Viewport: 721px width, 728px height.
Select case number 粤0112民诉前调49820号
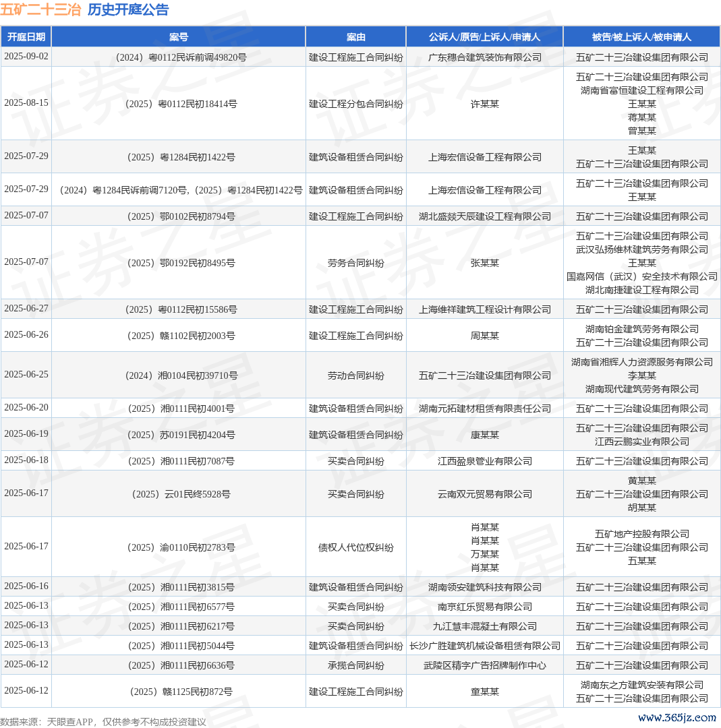pos(181,57)
